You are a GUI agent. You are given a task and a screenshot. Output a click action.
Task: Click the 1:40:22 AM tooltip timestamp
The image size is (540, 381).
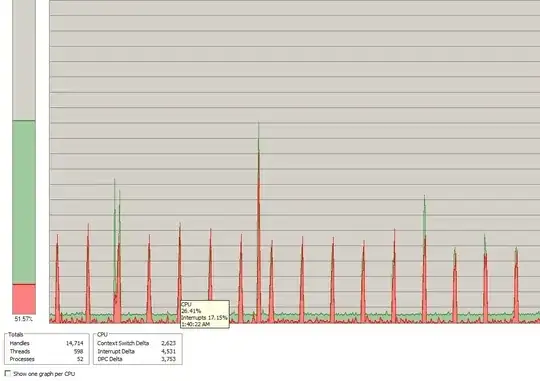pyautogui.click(x=195, y=324)
